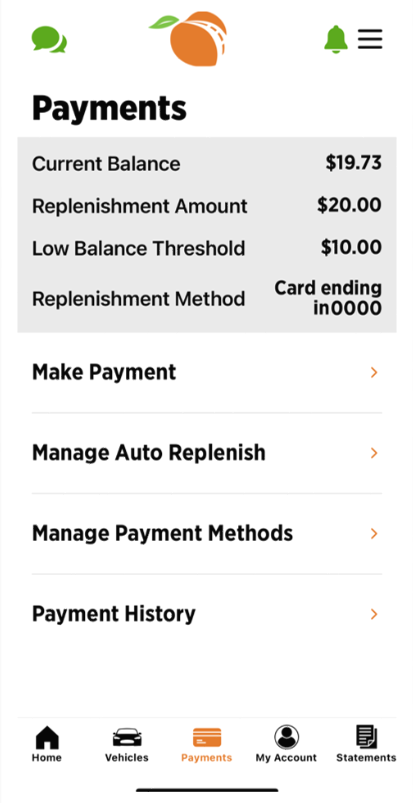Click the Payment History chevron arrow
This screenshot has height=803, width=413.
point(374,614)
